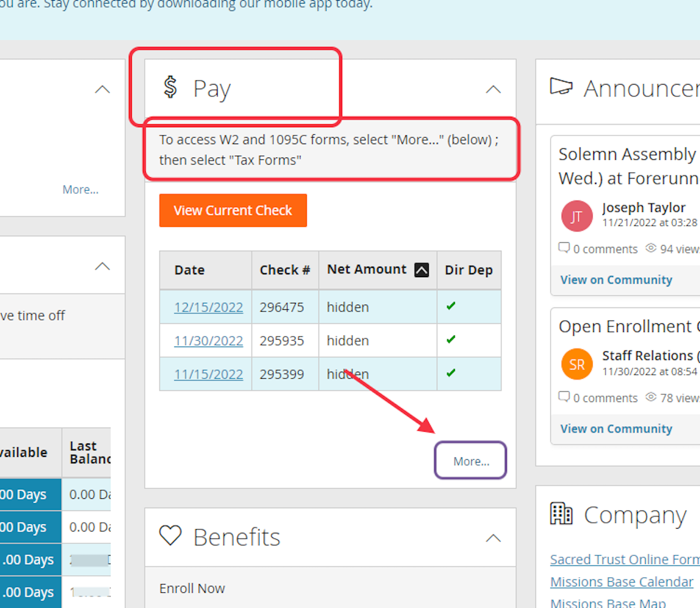Open the Missions Base Calendar link
The height and width of the screenshot is (608, 700).
tap(622, 582)
